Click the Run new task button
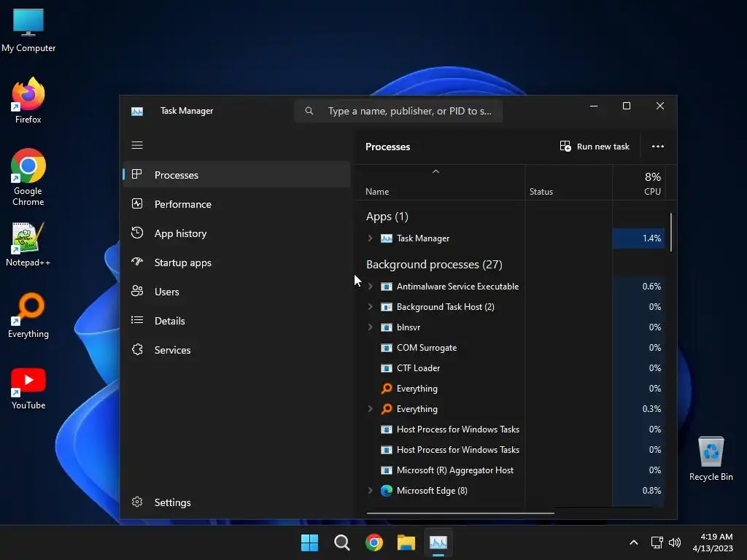 [595, 146]
